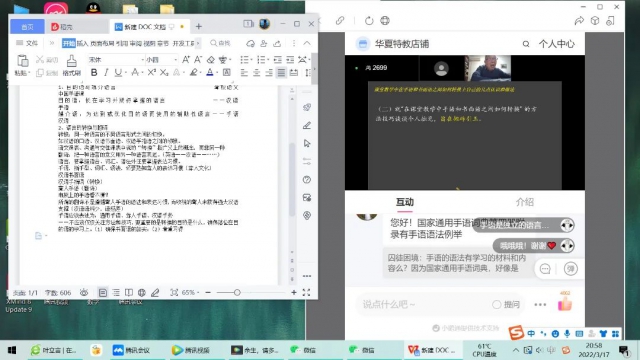640x360 pixels.
Task: Click the search magnifier in 华夏特教店铺 header
Action: (526, 44)
